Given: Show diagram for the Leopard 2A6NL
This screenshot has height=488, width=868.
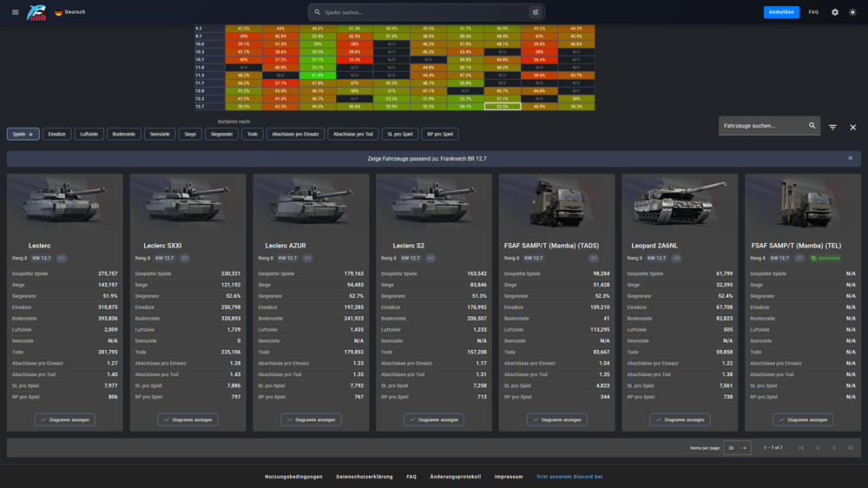Looking at the screenshot, I should pos(680,420).
